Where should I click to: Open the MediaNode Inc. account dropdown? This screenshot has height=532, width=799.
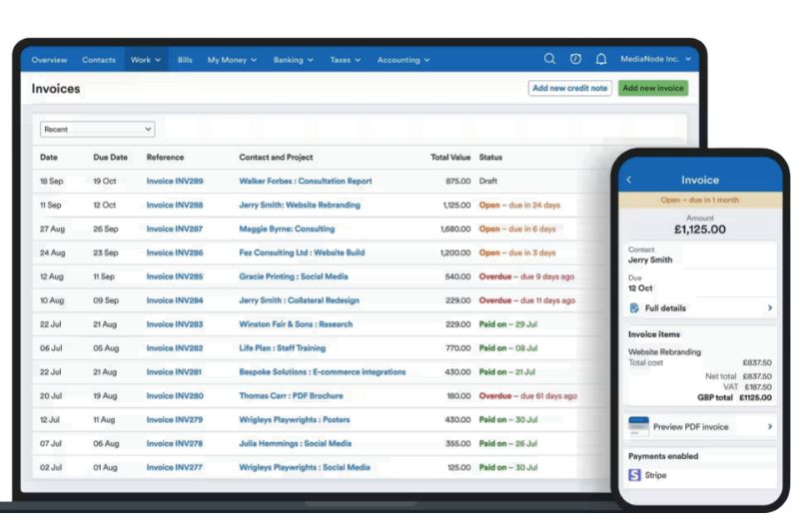pyautogui.click(x=654, y=60)
